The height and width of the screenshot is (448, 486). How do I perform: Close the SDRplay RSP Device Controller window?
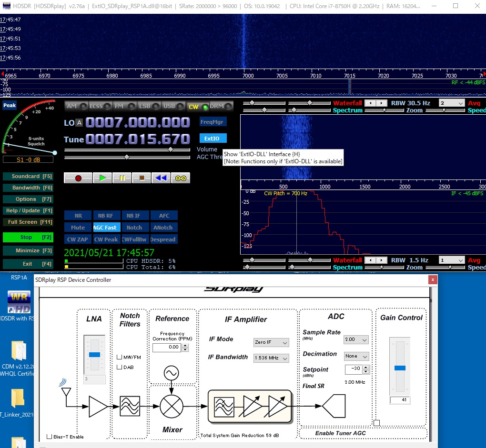pyautogui.click(x=433, y=280)
